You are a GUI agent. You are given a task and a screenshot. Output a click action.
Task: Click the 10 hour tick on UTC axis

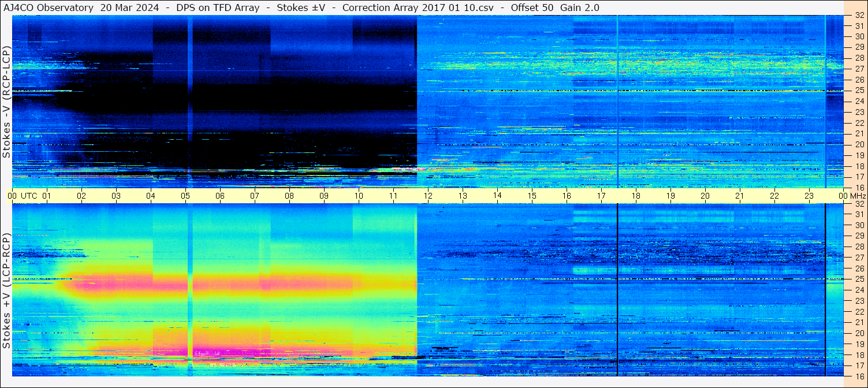click(x=359, y=196)
